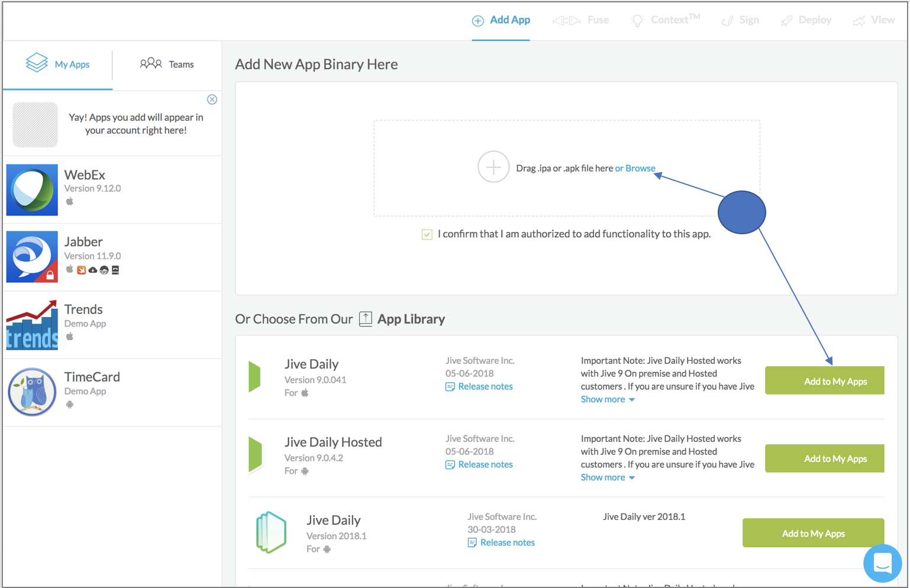Expand Show more for Jive Daily Hosted
The image size is (910, 588).
[608, 477]
